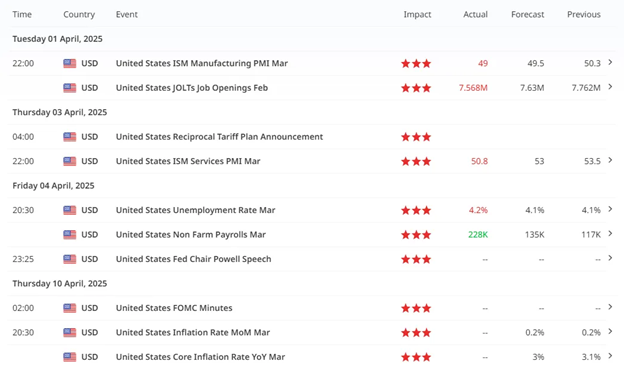Screen dimensions: 624x367
Task: Expand ISM Services PMI Mar row chevron
Action: (610, 160)
